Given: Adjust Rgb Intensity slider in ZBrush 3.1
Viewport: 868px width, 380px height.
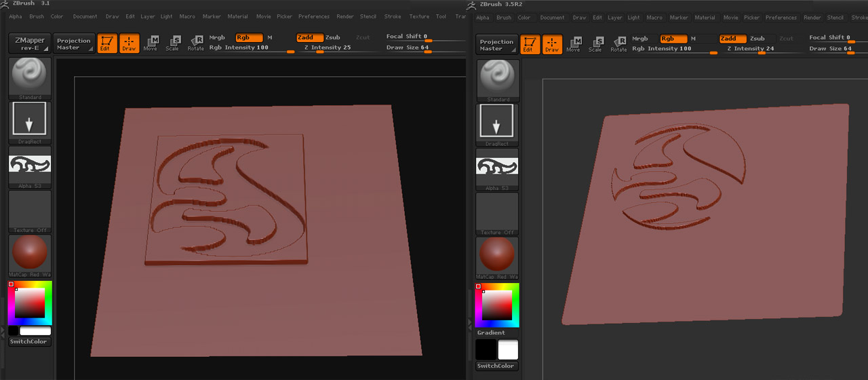Looking at the screenshot, I should [x=251, y=48].
